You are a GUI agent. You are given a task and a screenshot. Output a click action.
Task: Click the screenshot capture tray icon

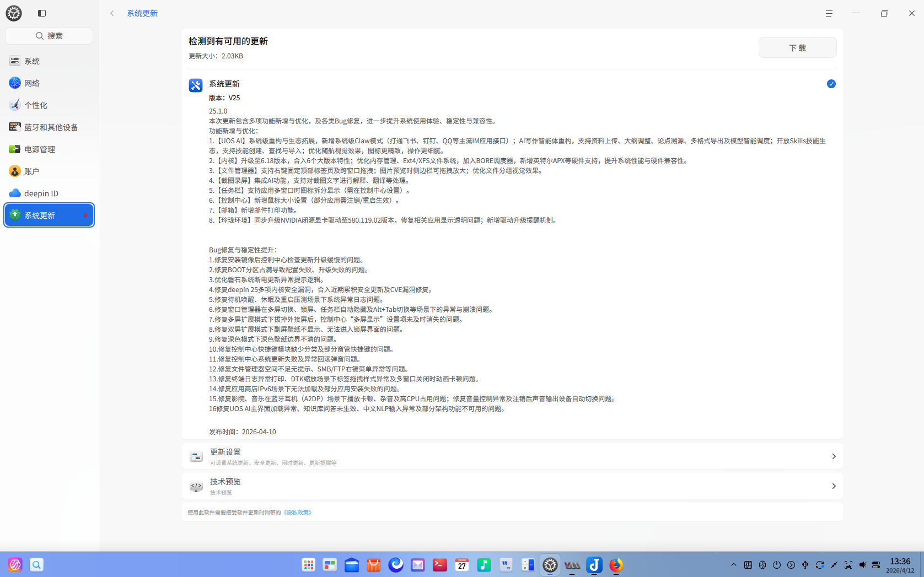pyautogui.click(x=848, y=565)
